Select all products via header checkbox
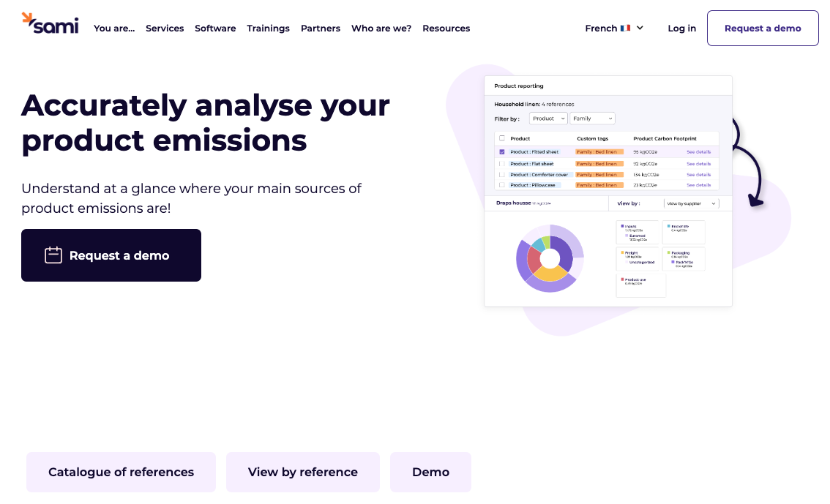Image resolution: width=830 pixels, height=504 pixels. coord(502,139)
